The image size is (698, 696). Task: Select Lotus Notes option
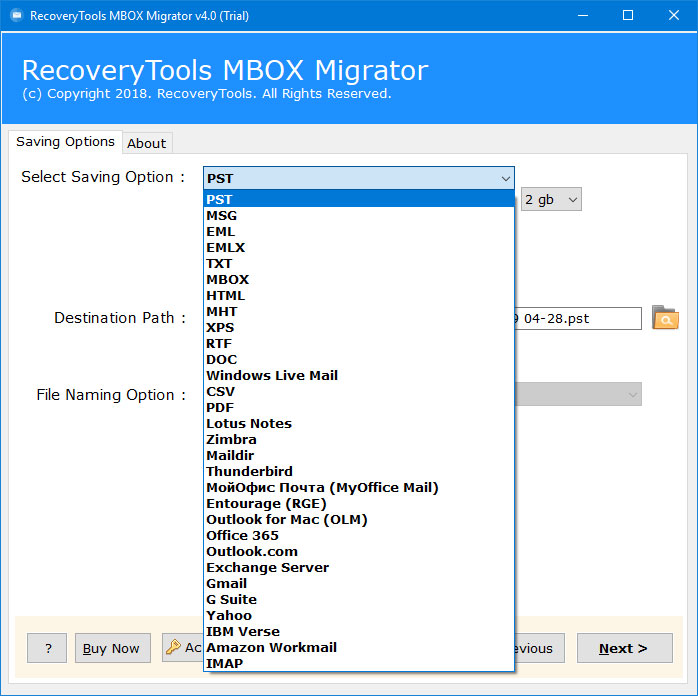coord(359,424)
